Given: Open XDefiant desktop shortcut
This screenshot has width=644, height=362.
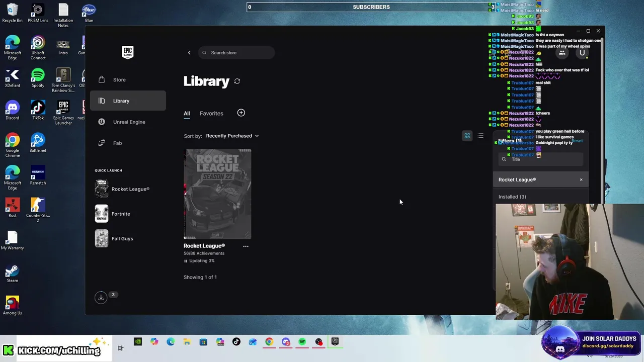Looking at the screenshot, I should coord(13,78).
